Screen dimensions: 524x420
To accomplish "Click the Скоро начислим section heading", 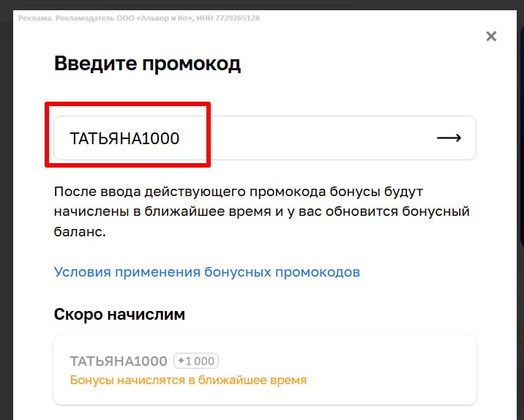I will point(119,315).
